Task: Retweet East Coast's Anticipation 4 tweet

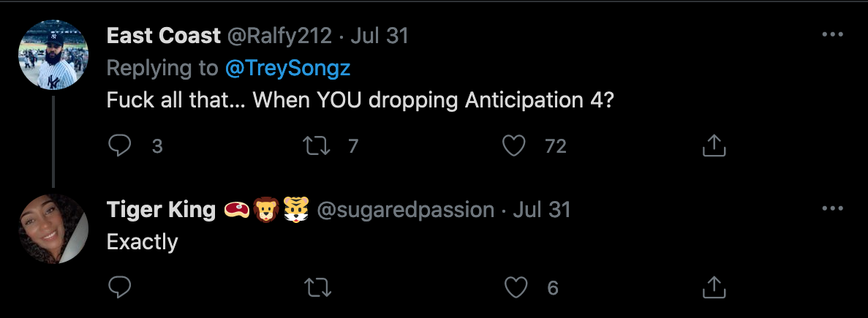Action: [x=317, y=146]
